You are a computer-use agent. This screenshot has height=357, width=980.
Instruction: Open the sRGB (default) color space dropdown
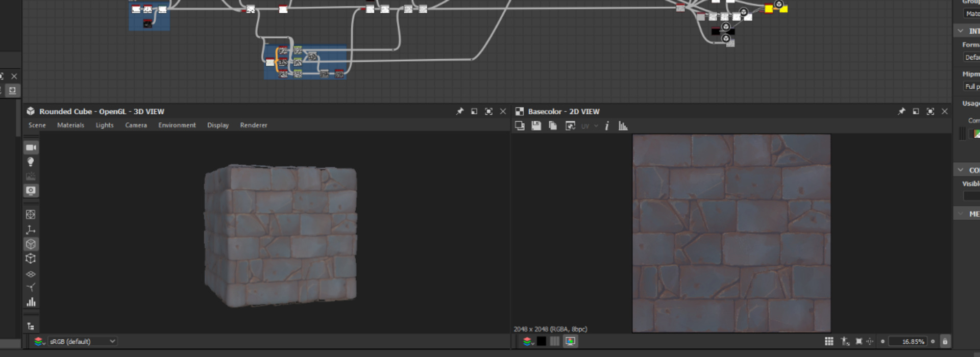[83, 341]
